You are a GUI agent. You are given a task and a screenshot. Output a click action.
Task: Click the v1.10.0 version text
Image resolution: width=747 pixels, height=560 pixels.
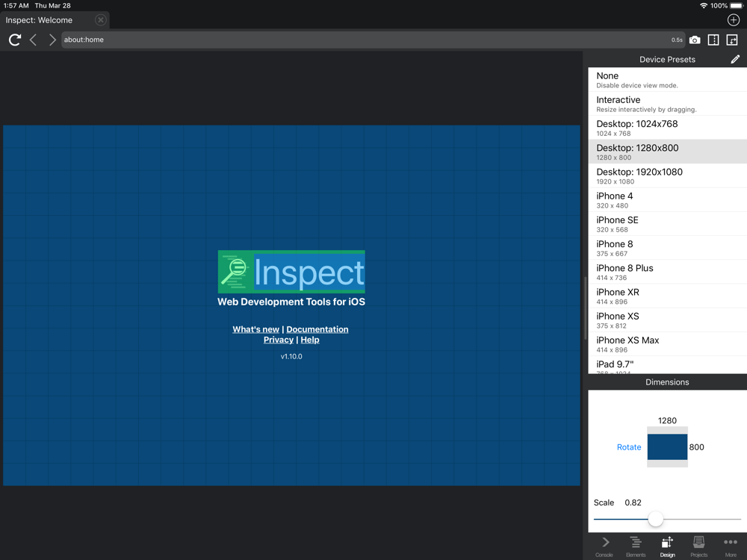[x=291, y=356]
